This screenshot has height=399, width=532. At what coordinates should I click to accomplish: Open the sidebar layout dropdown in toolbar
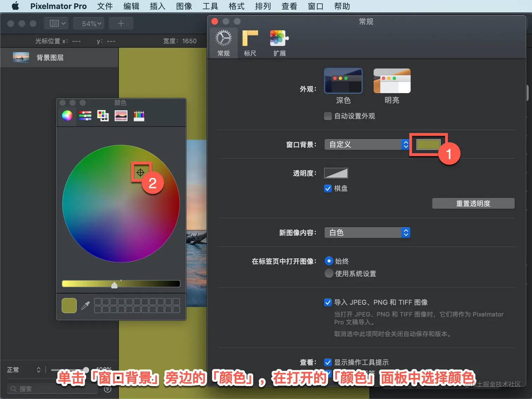(x=56, y=23)
